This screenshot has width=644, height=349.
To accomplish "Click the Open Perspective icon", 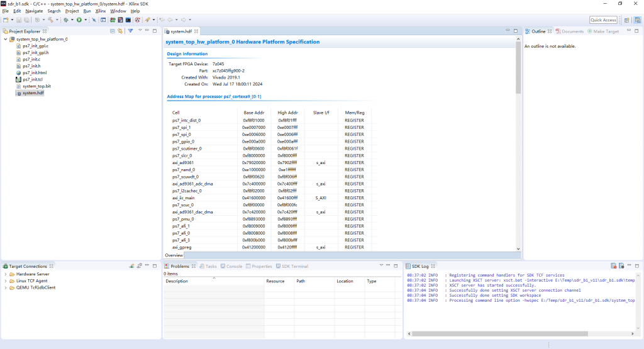I will tap(627, 19).
